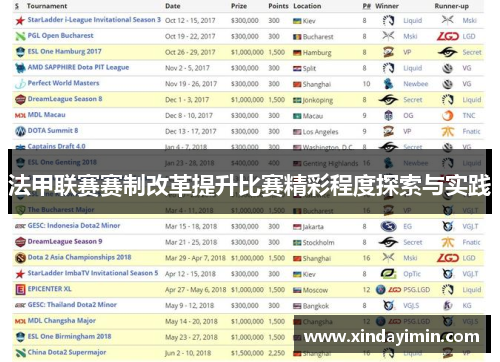Click the GESC Thailand Dota2 Minor icon

point(20,305)
